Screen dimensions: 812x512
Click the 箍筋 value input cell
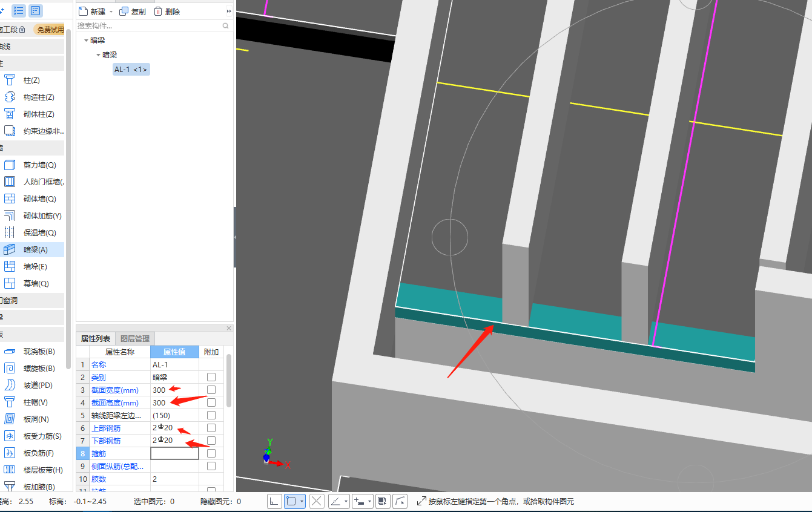(x=174, y=453)
